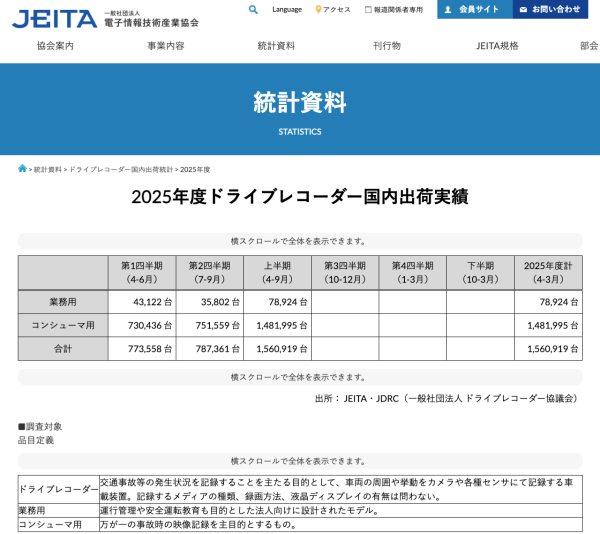Click the 上半期 (4-9月) column header
Screen dimensions: 600x534
[x=277, y=272]
